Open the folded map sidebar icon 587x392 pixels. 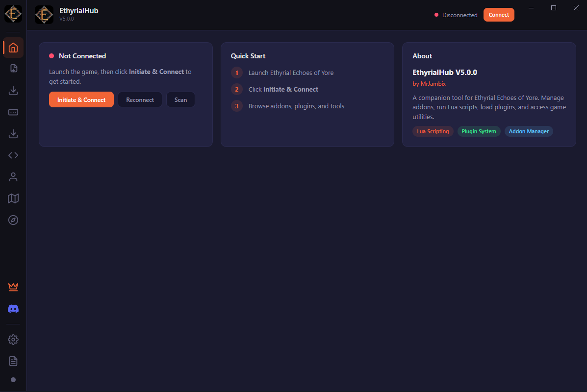[x=13, y=198]
